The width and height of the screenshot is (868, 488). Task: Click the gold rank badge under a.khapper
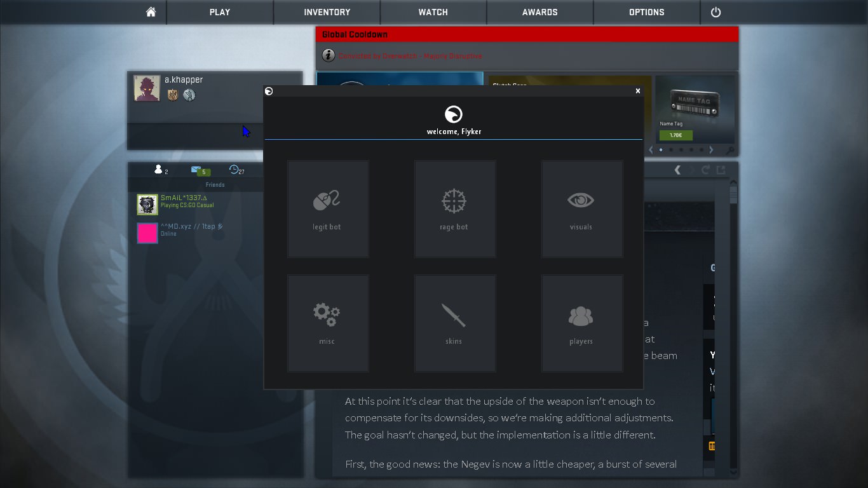[x=173, y=95]
